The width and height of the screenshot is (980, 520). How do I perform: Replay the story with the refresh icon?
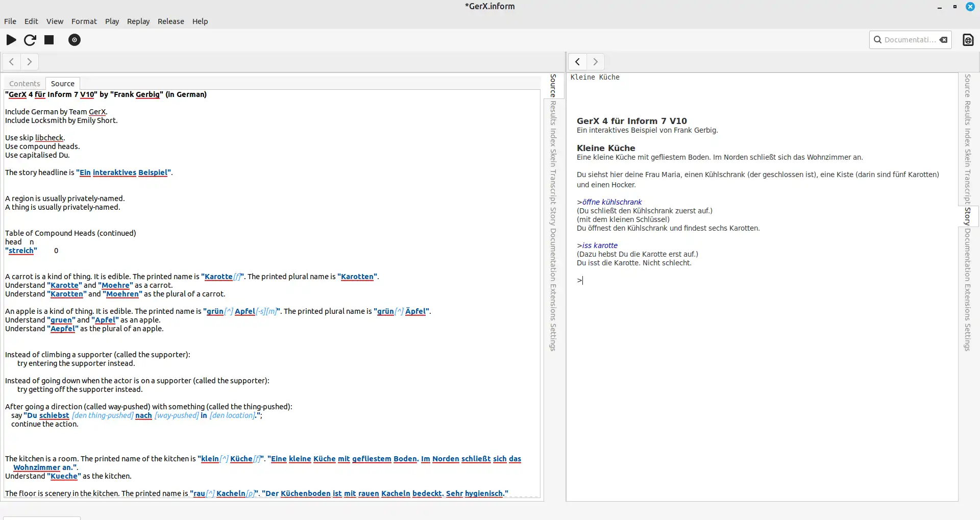(30, 40)
